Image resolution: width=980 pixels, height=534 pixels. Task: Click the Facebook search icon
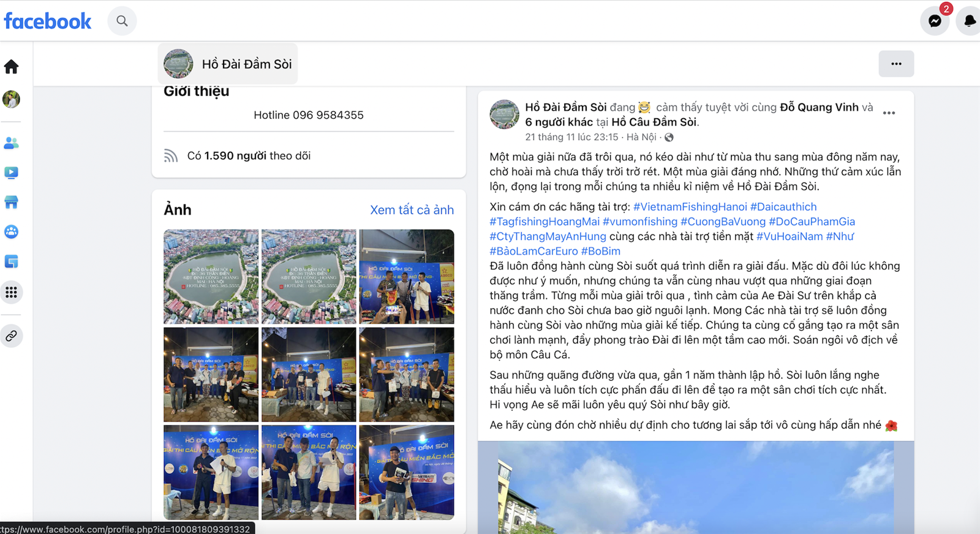click(122, 21)
